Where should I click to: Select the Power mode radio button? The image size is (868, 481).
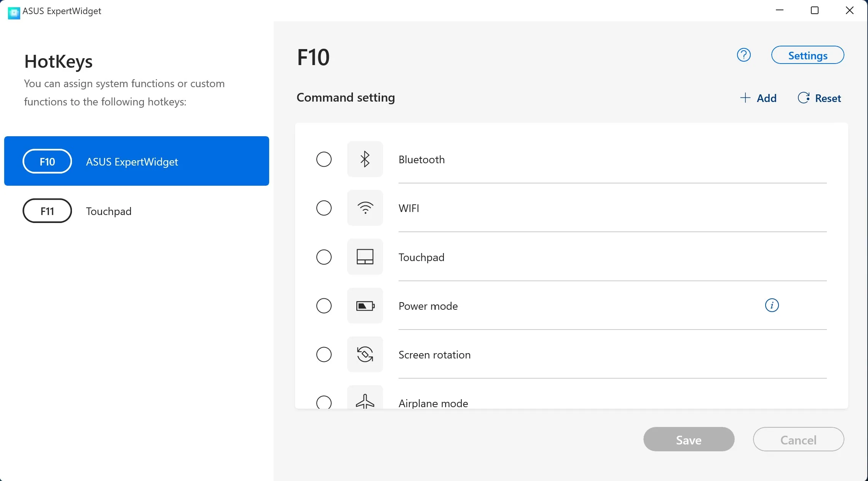[324, 306]
